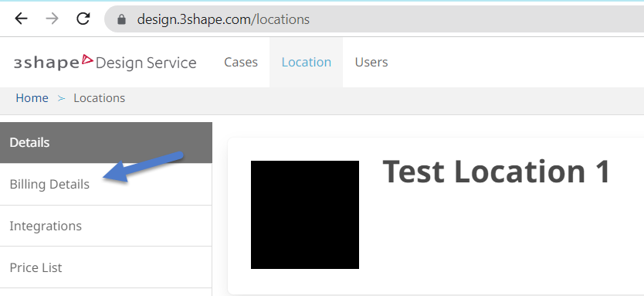644x296 pixels.
Task: Click the black location logo thumbnail
Action: (305, 215)
